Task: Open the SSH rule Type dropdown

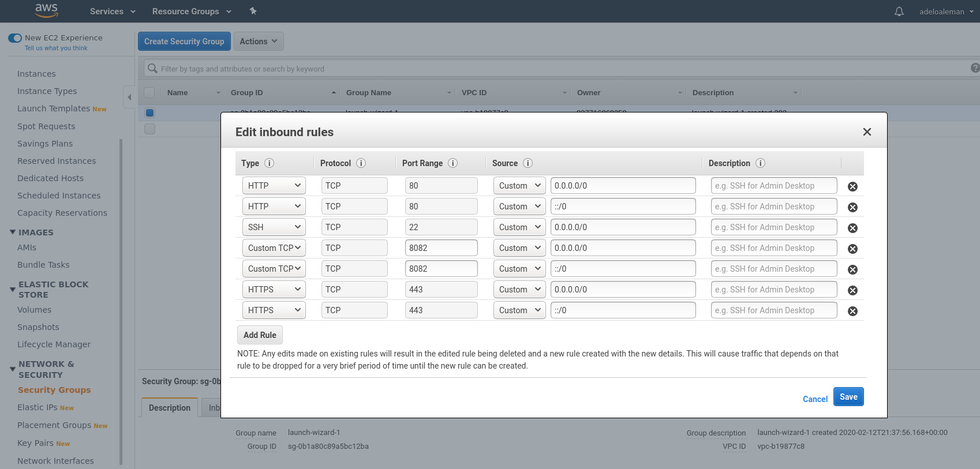Action: tap(274, 227)
